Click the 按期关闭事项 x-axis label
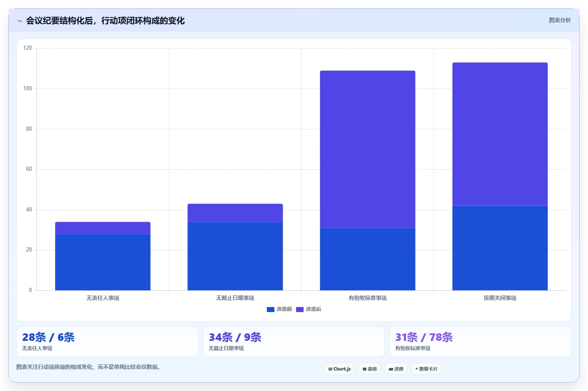The height and width of the screenshot is (391, 588). (x=500, y=298)
